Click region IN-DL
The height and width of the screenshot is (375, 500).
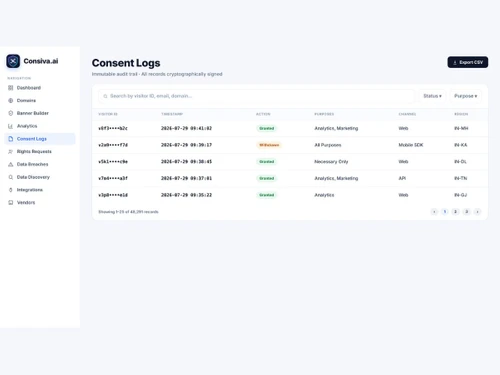[460, 162]
